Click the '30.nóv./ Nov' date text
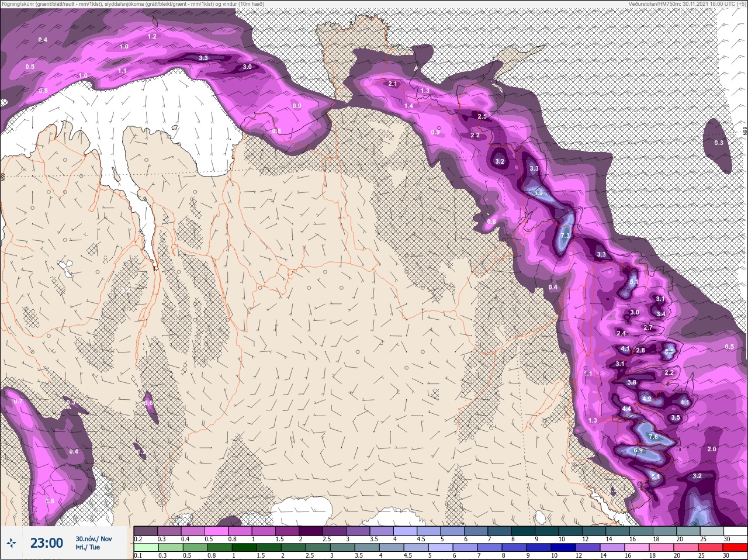Viewport: 748px width, 560px height. tap(93, 539)
